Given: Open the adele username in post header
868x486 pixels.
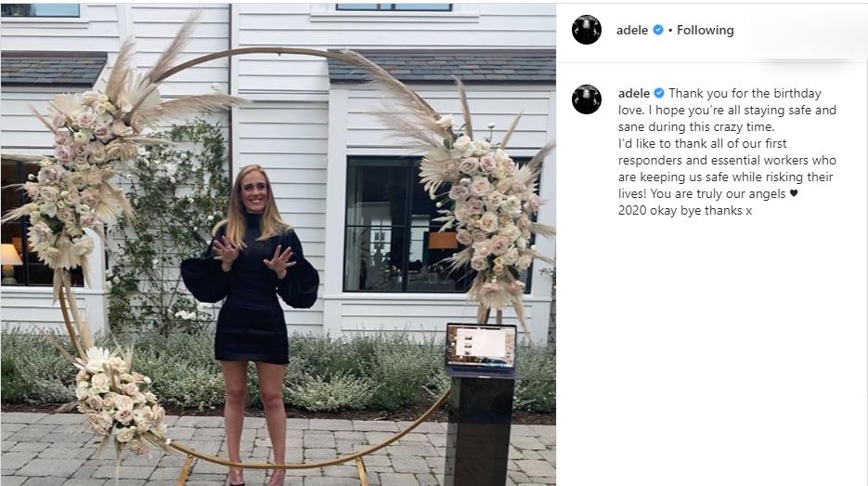Looking at the screenshot, I should [632, 30].
